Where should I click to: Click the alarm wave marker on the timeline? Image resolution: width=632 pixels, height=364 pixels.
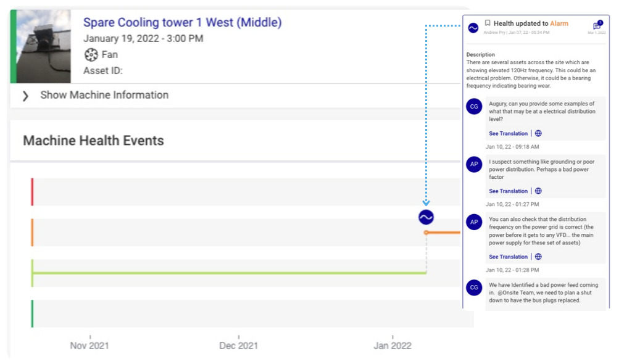pos(426,217)
